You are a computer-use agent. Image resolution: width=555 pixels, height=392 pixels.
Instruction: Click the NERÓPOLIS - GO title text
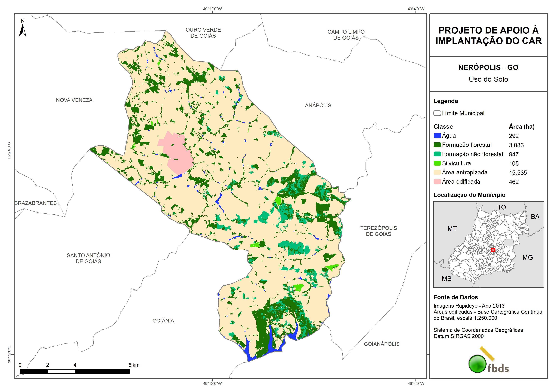tap(488, 67)
